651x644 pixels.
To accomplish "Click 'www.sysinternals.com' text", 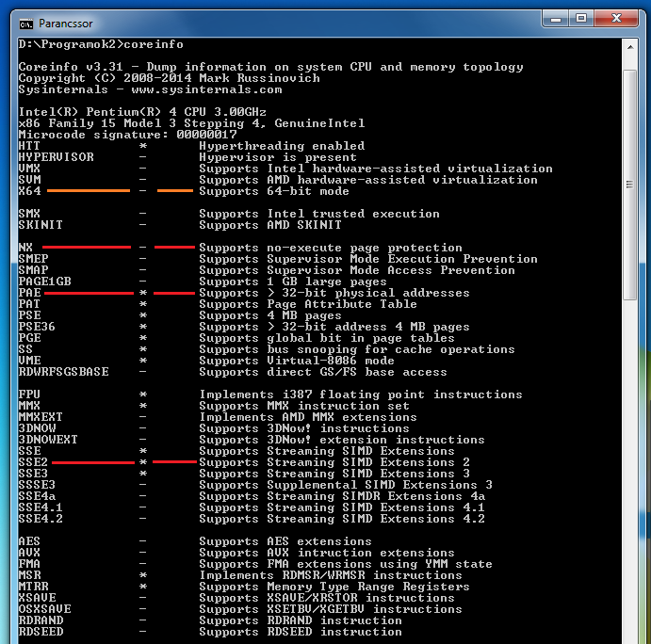I will [x=206, y=89].
